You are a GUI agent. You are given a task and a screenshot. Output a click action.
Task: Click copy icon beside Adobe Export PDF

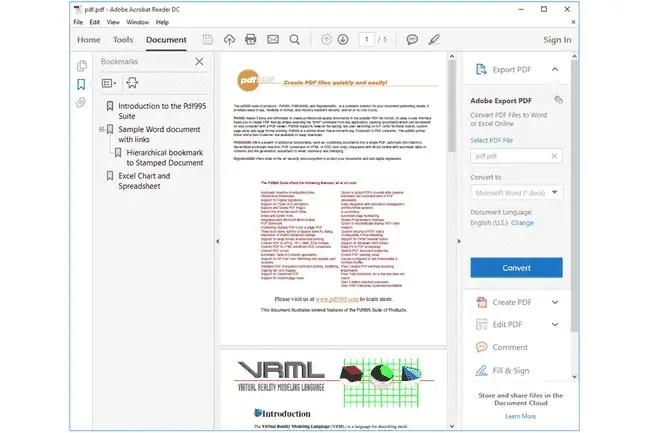[x=558, y=99]
